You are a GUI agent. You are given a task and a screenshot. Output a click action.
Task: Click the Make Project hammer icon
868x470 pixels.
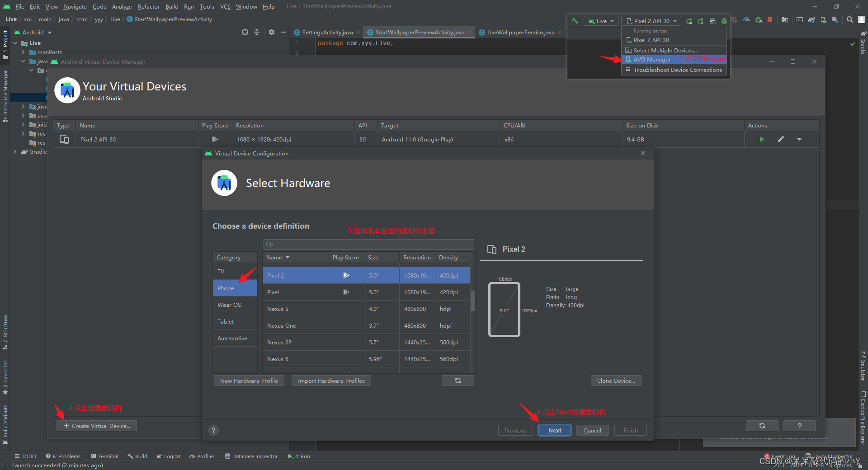(x=575, y=20)
